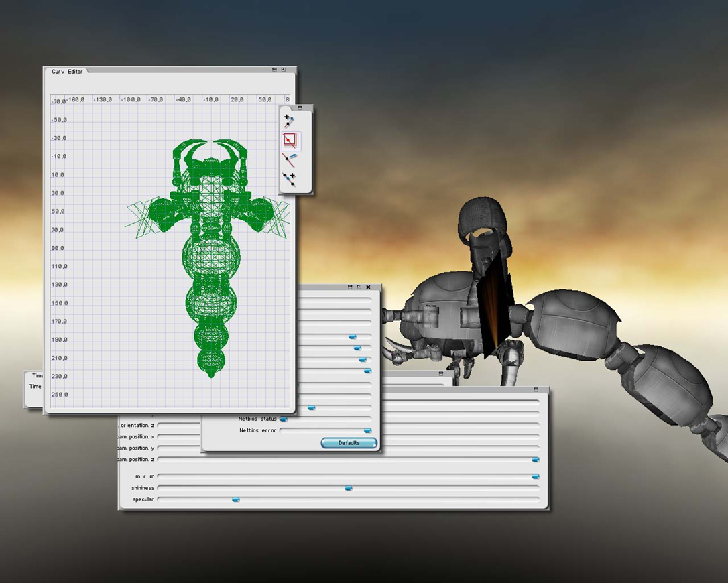Click the cam. position. x slider track
728x583 pixels.
178,437
